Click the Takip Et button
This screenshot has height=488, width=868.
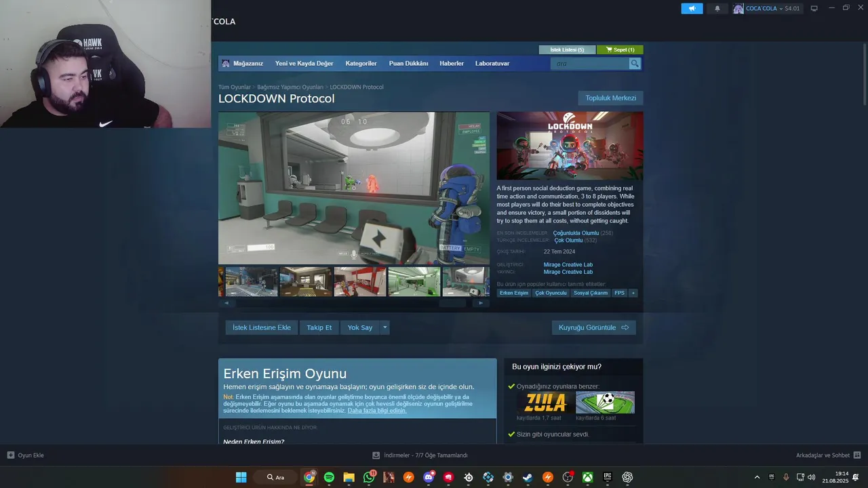[319, 327]
